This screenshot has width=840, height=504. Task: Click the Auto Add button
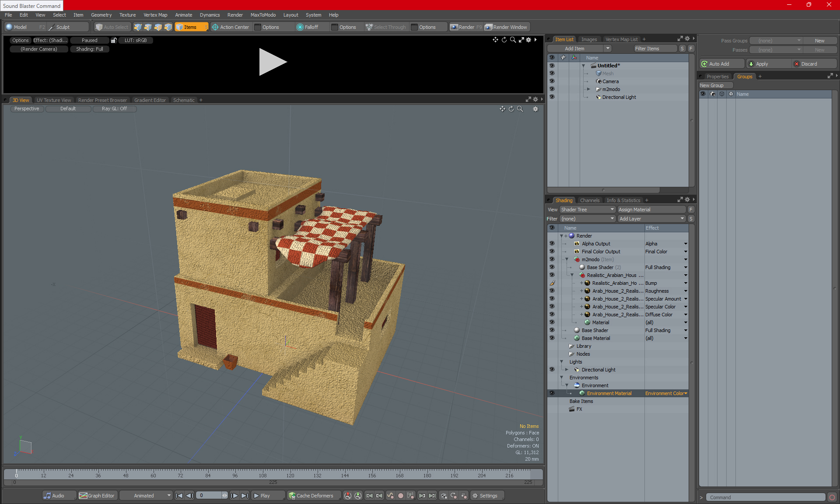click(x=721, y=64)
